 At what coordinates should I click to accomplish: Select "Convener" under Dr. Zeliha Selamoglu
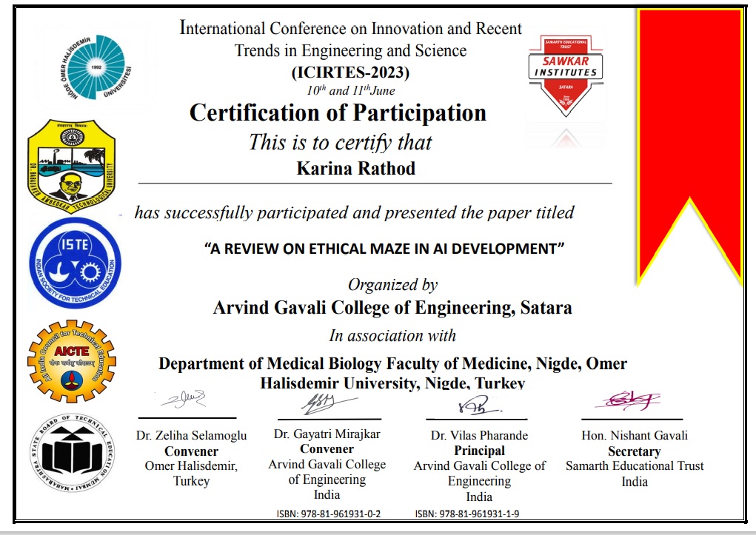click(x=192, y=451)
